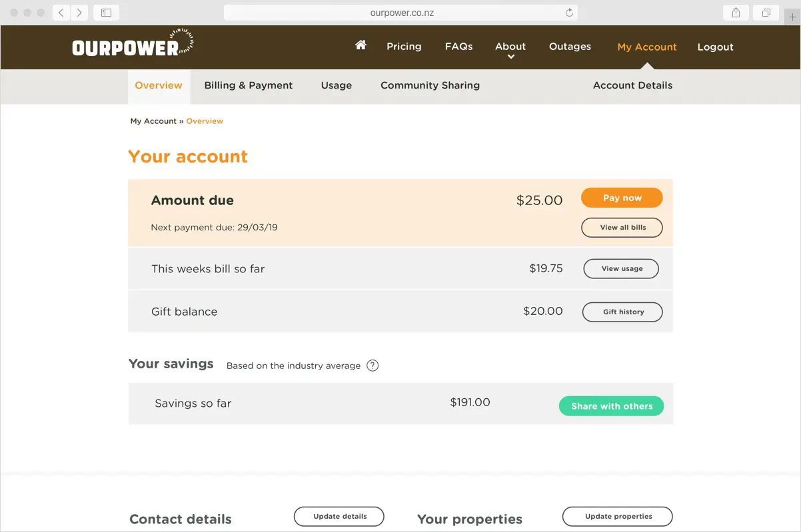Open the My Account menu item
The image size is (801, 532).
point(647,47)
